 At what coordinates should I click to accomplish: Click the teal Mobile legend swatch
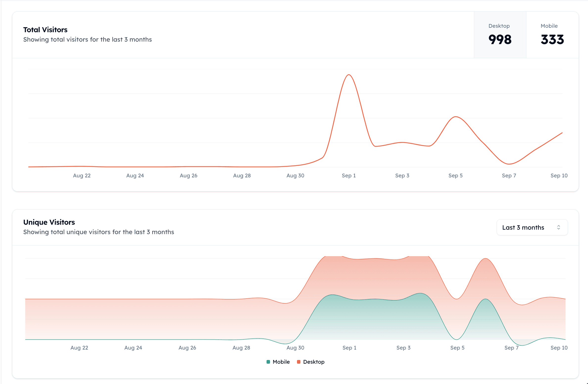(268, 362)
